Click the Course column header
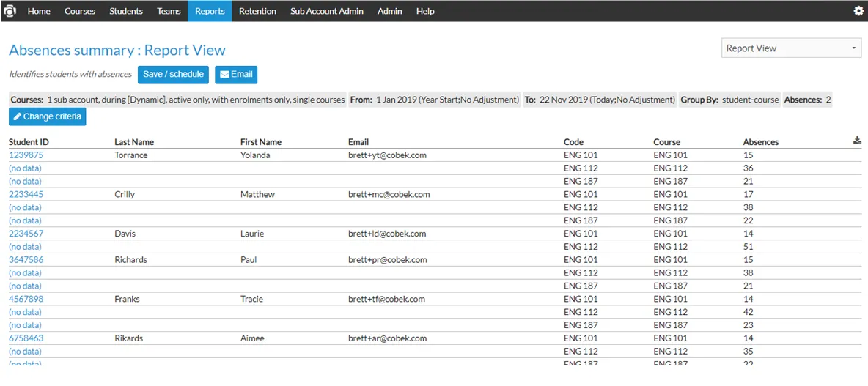868x386 pixels. [x=666, y=142]
